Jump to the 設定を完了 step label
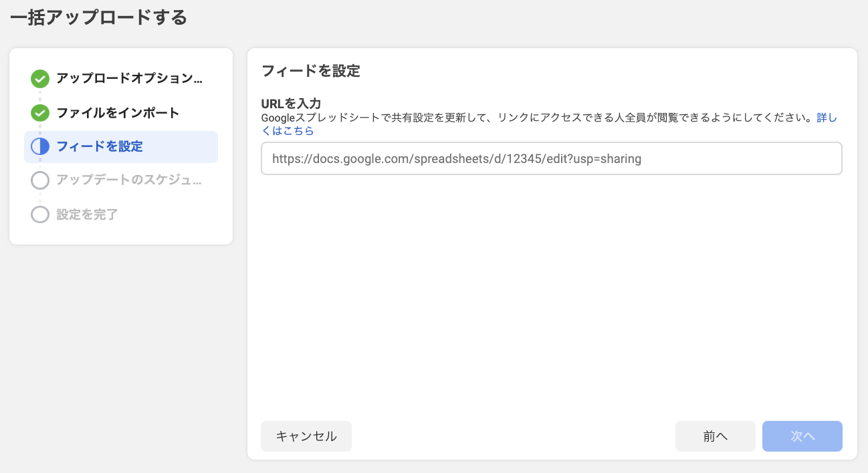The width and height of the screenshot is (868, 473). pyautogui.click(x=88, y=214)
